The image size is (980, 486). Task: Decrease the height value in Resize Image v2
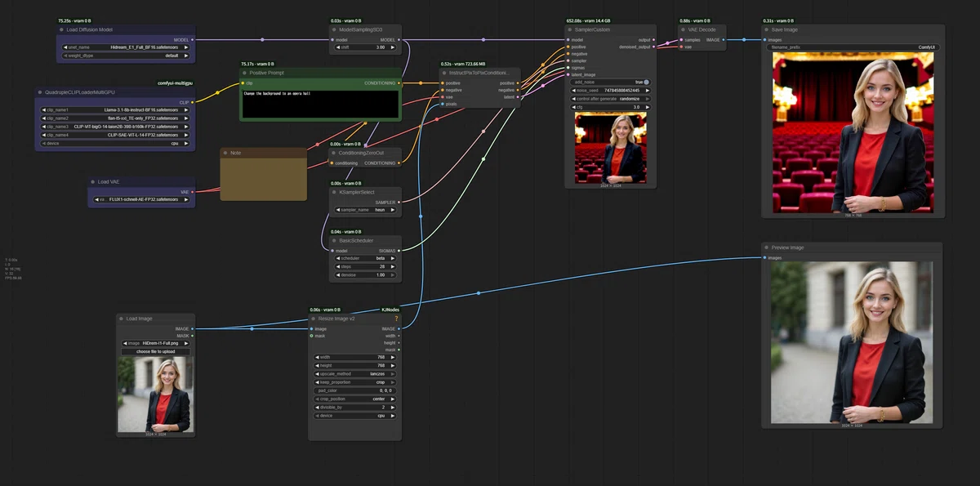317,364
